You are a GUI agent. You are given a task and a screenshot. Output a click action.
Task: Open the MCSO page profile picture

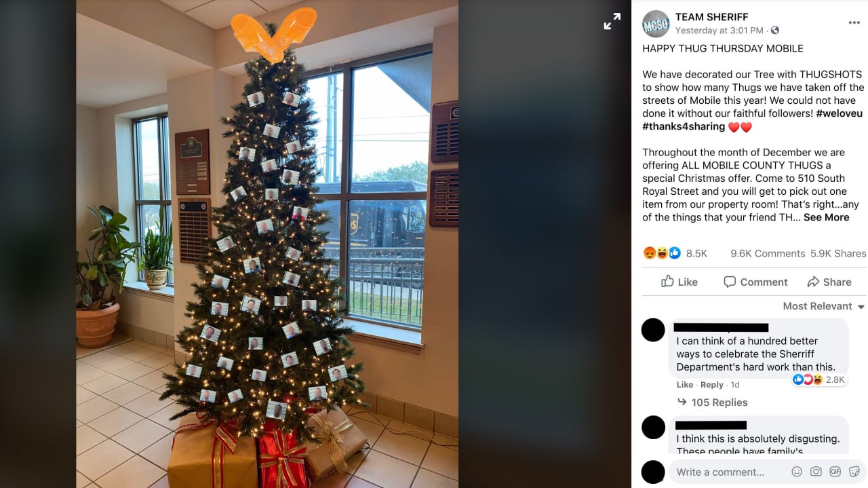pyautogui.click(x=656, y=24)
